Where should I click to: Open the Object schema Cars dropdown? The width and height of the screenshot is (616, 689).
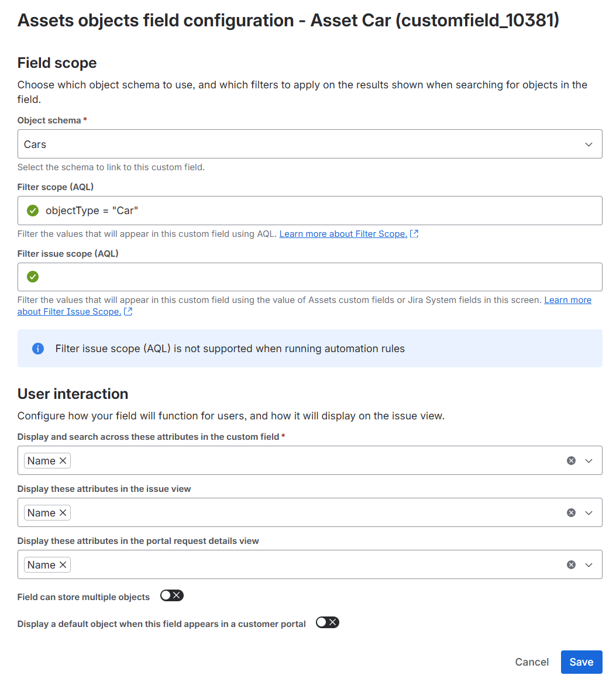309,144
